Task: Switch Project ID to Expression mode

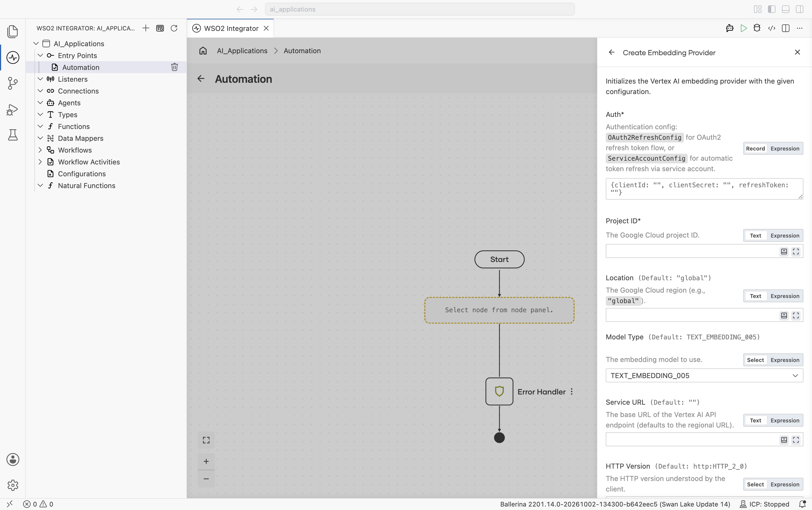Action: pos(785,235)
